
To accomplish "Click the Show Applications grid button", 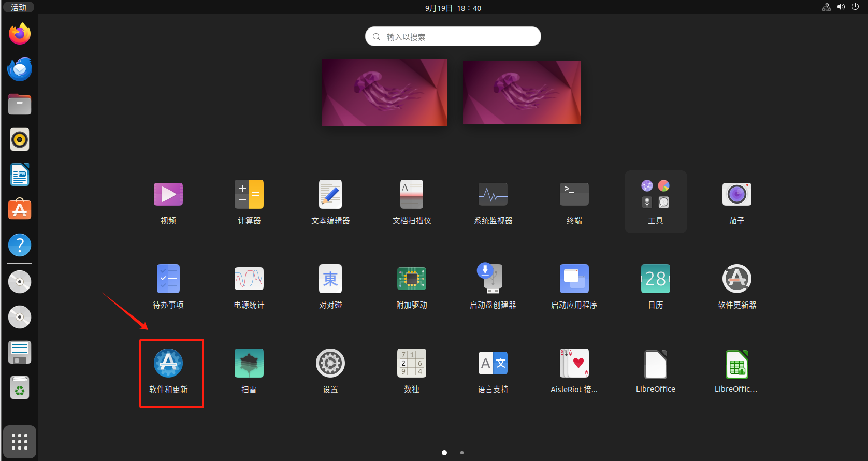I will coord(20,442).
